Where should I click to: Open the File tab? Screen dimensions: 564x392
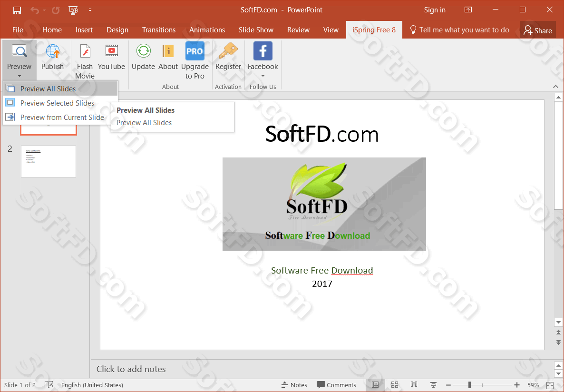point(18,30)
